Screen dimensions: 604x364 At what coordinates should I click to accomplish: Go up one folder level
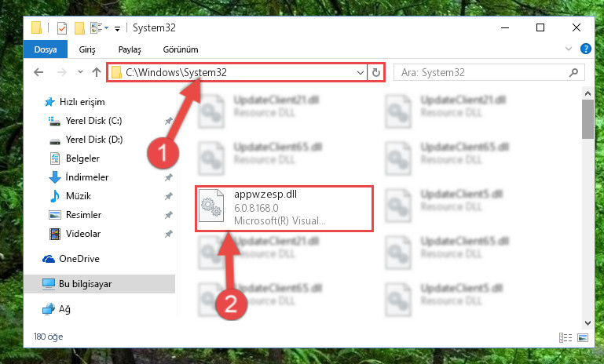pos(97,72)
